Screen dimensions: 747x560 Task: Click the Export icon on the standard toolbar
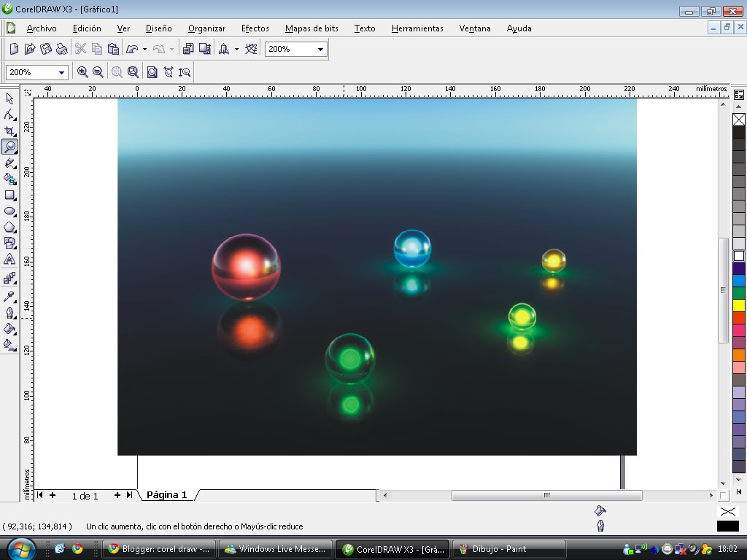point(204,49)
